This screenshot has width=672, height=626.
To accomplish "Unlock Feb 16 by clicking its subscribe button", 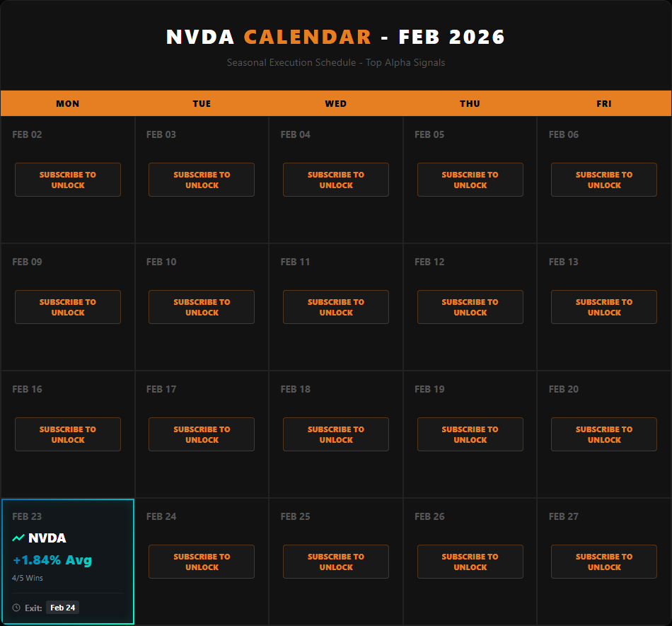I will point(67,434).
